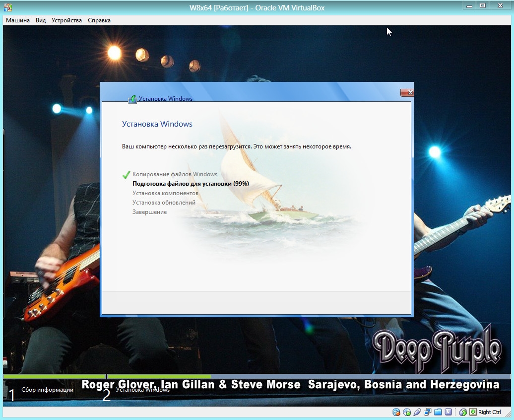Viewport: 514px width, 420px height.
Task: Open the Вид menu
Action: (x=41, y=20)
